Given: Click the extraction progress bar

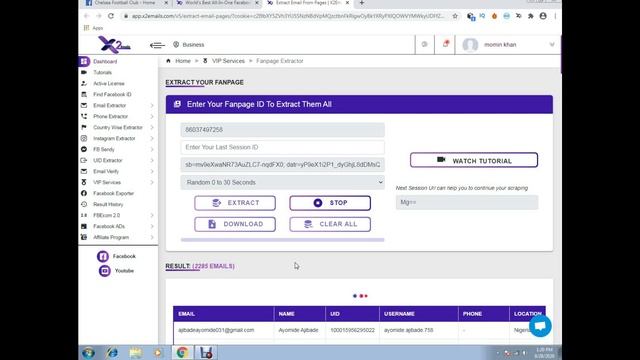Looking at the screenshot, I should coord(282,240).
